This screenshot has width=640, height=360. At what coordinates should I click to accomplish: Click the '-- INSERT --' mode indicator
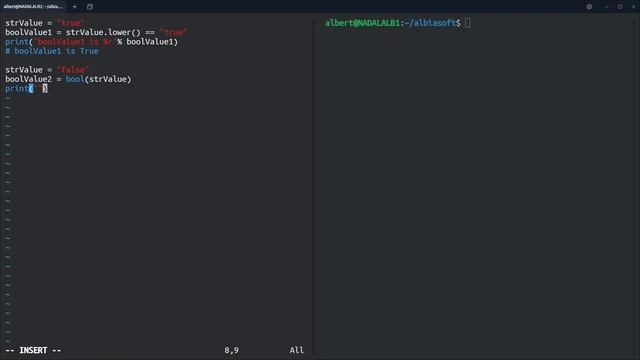[33, 350]
